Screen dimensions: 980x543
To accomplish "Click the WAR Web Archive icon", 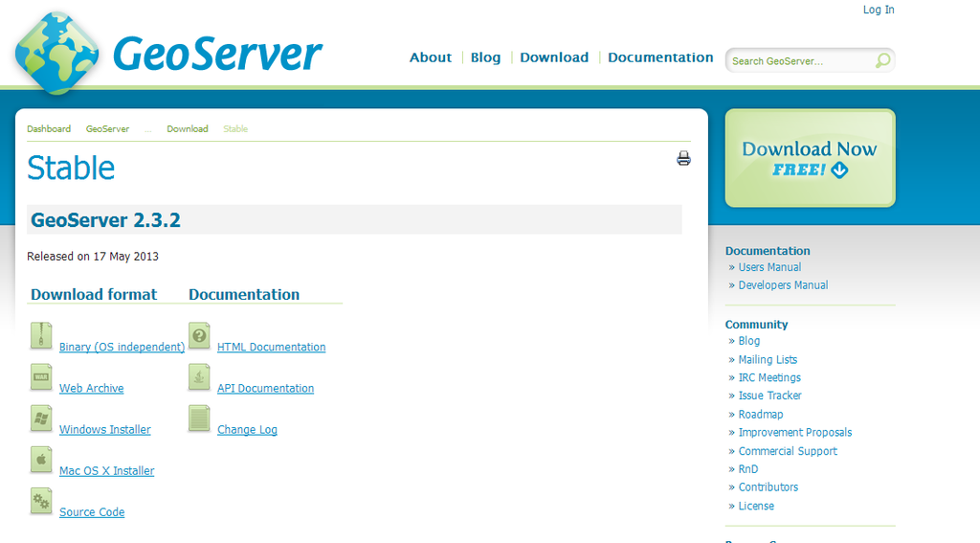I will pyautogui.click(x=41, y=377).
